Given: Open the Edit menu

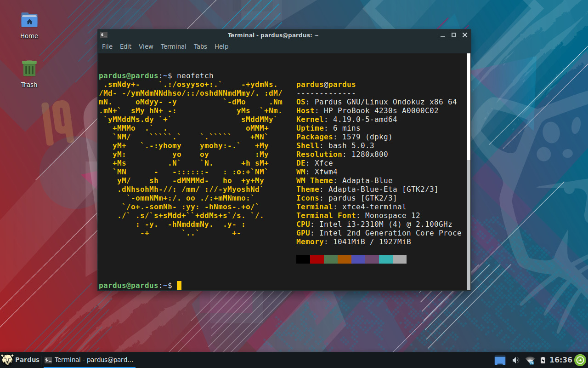Looking at the screenshot, I should pyautogui.click(x=125, y=46).
